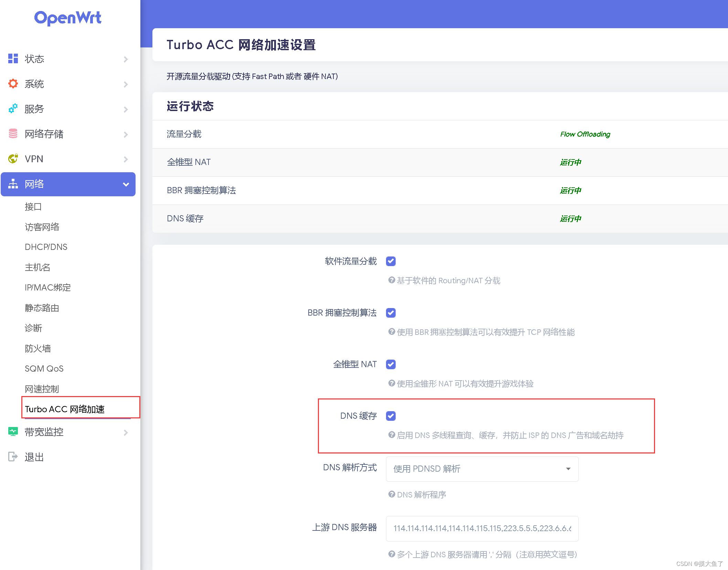Toggle the DNS 缓存 checkbox
This screenshot has width=728, height=570.
point(391,416)
